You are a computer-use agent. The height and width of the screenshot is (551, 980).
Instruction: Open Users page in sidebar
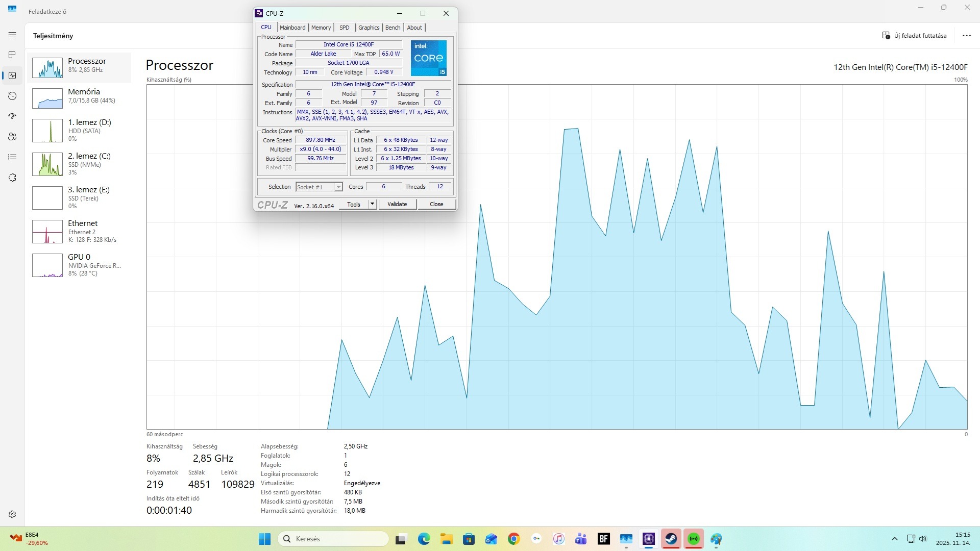pos(12,137)
